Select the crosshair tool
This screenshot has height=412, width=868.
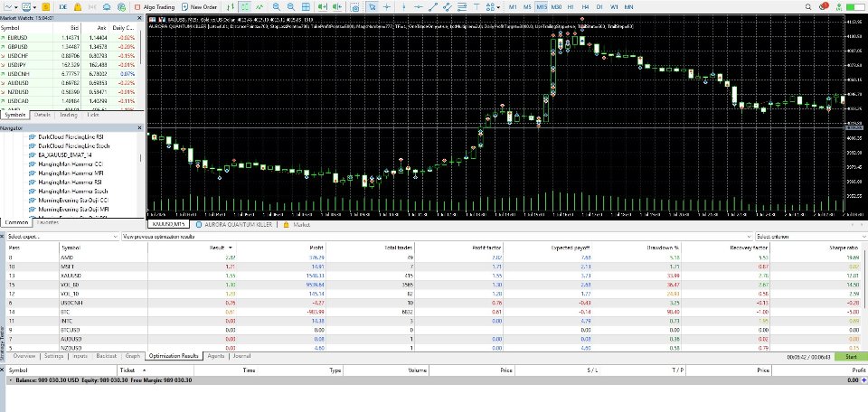coord(387,7)
